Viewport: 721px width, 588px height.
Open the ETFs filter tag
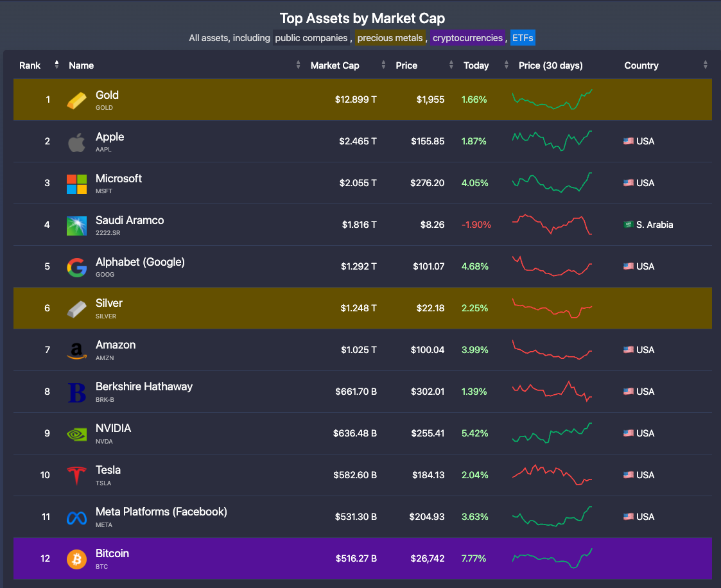[x=523, y=38]
